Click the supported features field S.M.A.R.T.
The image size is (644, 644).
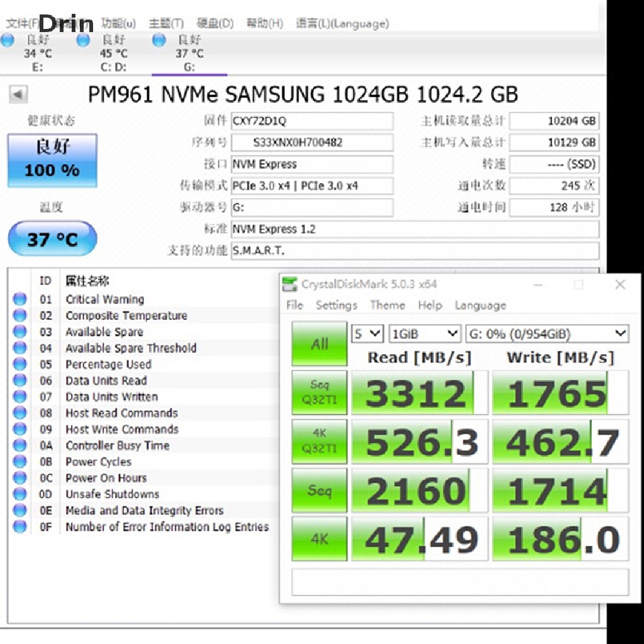(415, 250)
